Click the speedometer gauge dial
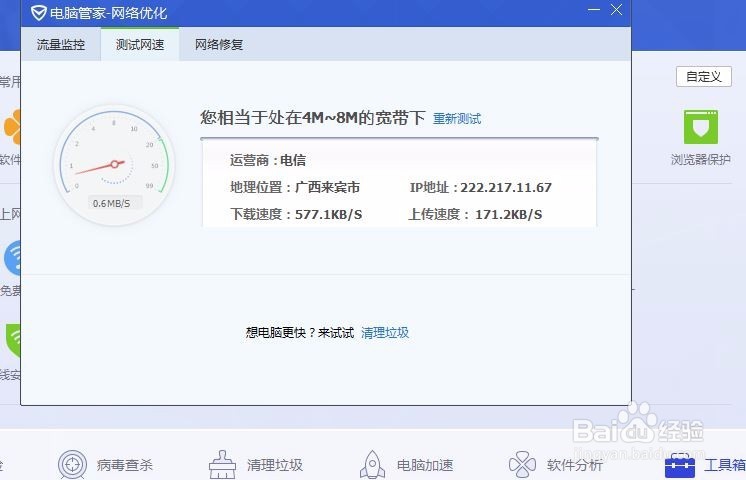 click(x=114, y=165)
